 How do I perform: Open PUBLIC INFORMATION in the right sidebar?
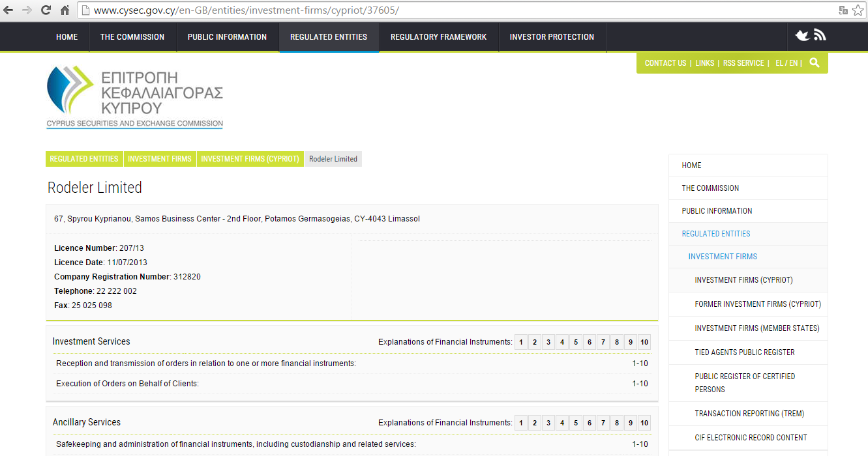pos(748,211)
